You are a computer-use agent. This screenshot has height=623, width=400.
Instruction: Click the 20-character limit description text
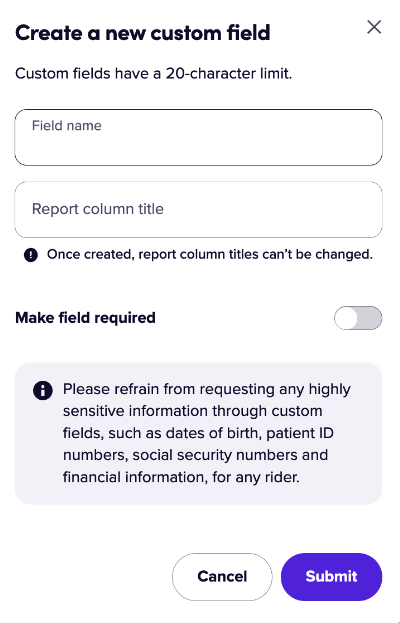pos(153,74)
